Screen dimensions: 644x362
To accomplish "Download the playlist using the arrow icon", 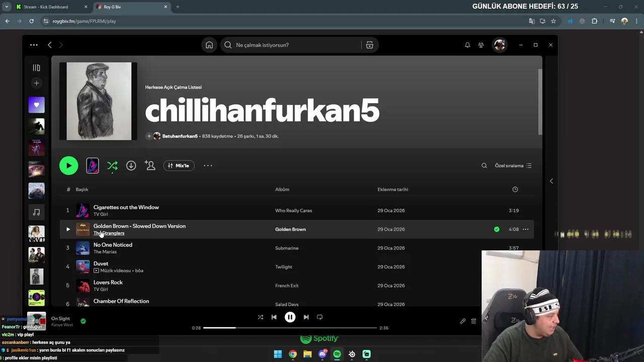I will coord(131,165).
